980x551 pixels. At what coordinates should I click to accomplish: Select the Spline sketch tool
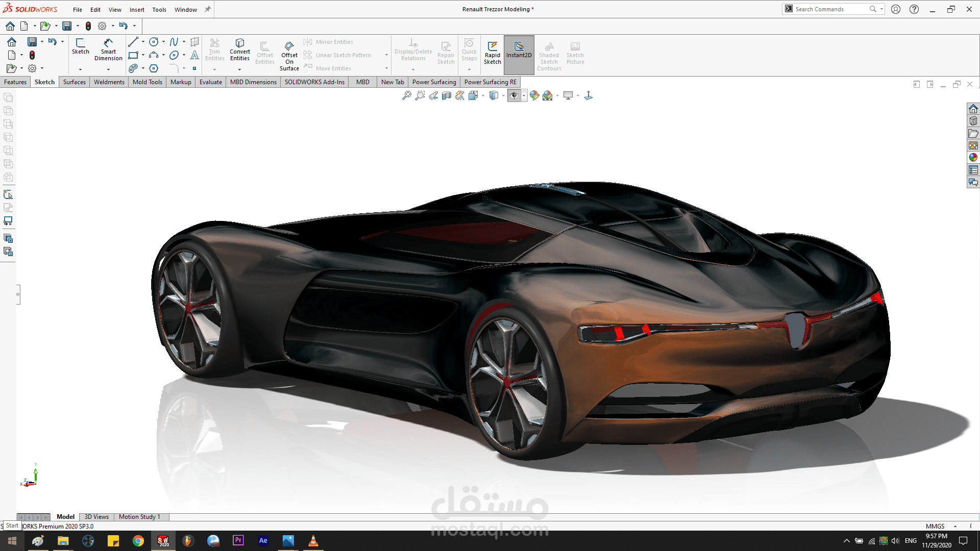pos(174,42)
